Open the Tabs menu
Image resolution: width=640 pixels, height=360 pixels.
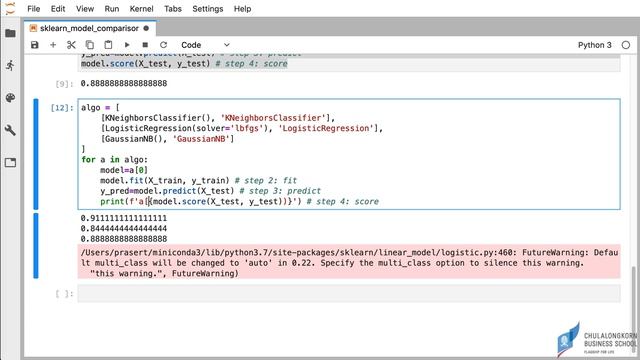tap(173, 9)
